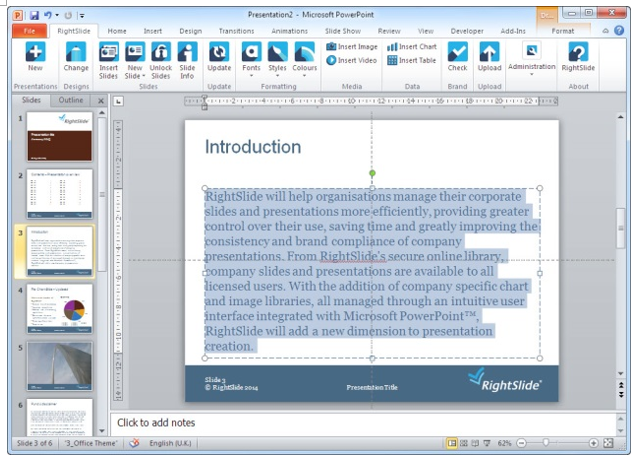The height and width of the screenshot is (460, 639).
Task: Switch to Slide Sorter view icon
Action: point(464,443)
